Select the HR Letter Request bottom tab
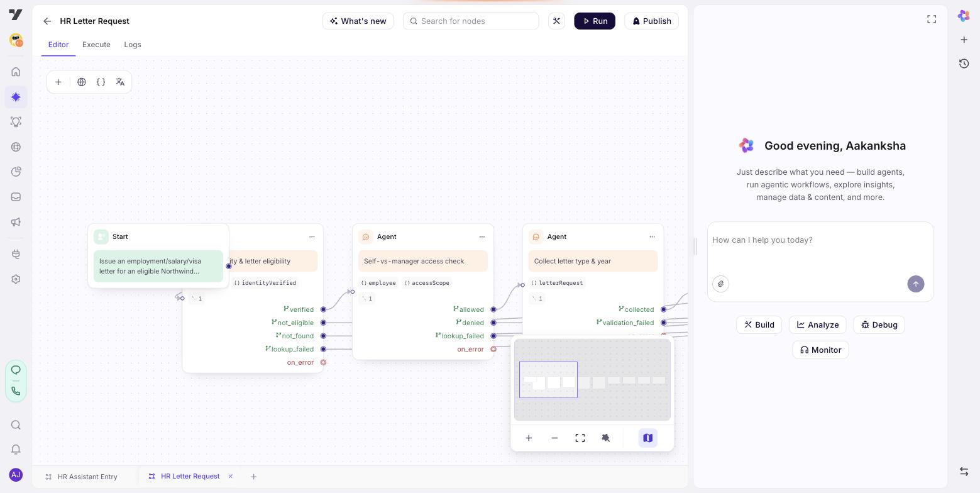The image size is (980, 493). click(190, 477)
